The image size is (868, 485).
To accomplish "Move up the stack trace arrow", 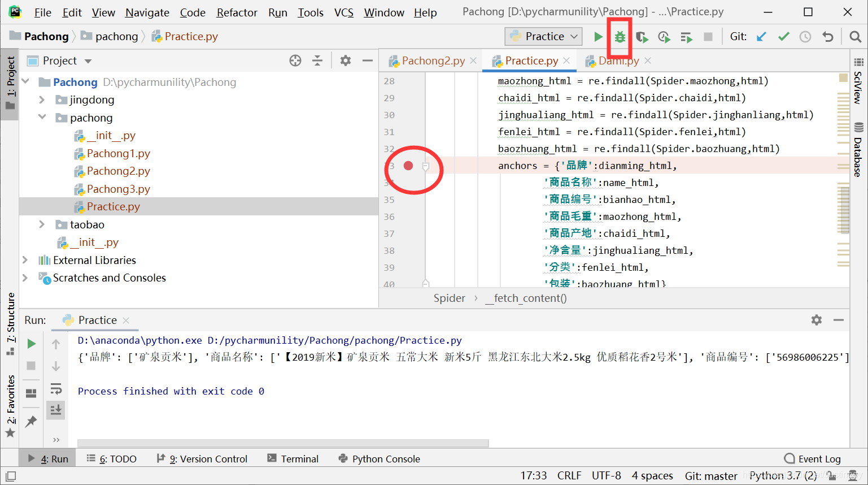I will pos(56,344).
